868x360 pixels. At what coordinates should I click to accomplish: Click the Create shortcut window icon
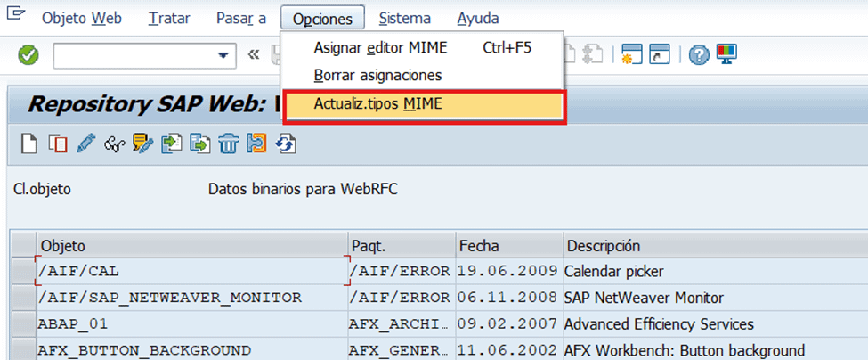coord(659,55)
